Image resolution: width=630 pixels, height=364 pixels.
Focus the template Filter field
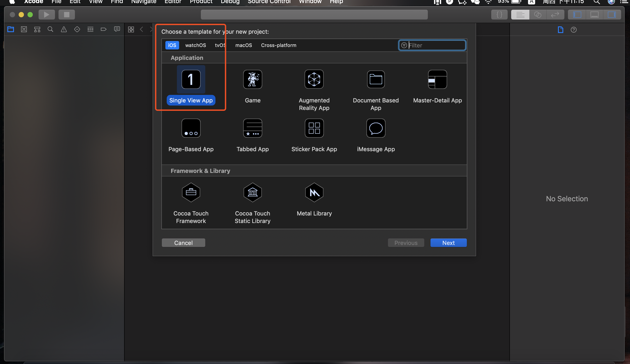(432, 45)
